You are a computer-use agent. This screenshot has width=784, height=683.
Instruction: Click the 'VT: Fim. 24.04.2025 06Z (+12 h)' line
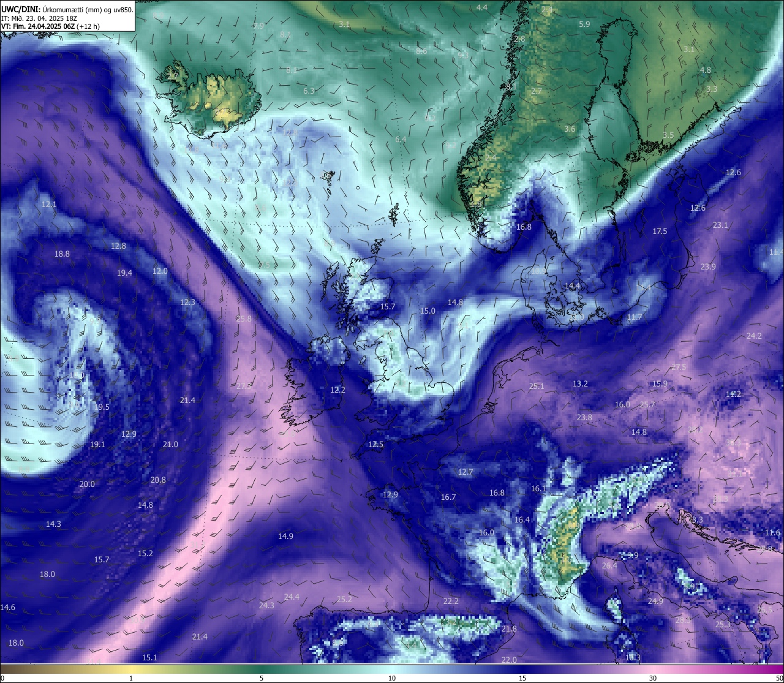coord(51,26)
